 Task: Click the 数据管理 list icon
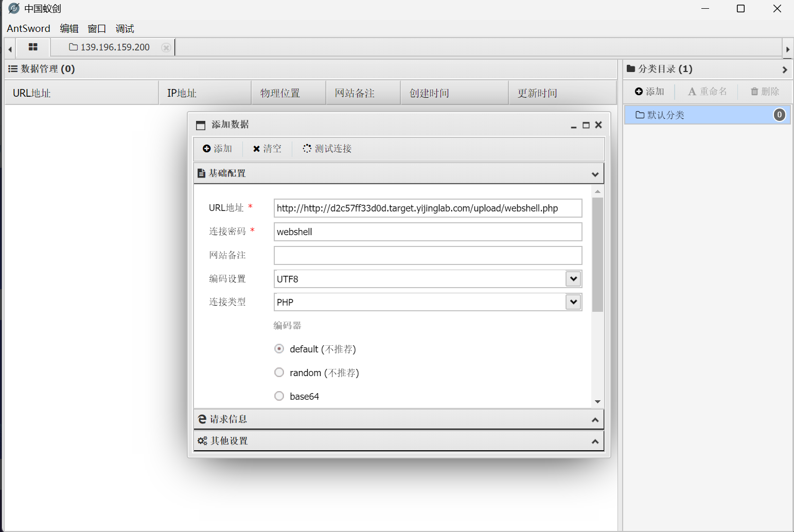click(x=13, y=69)
